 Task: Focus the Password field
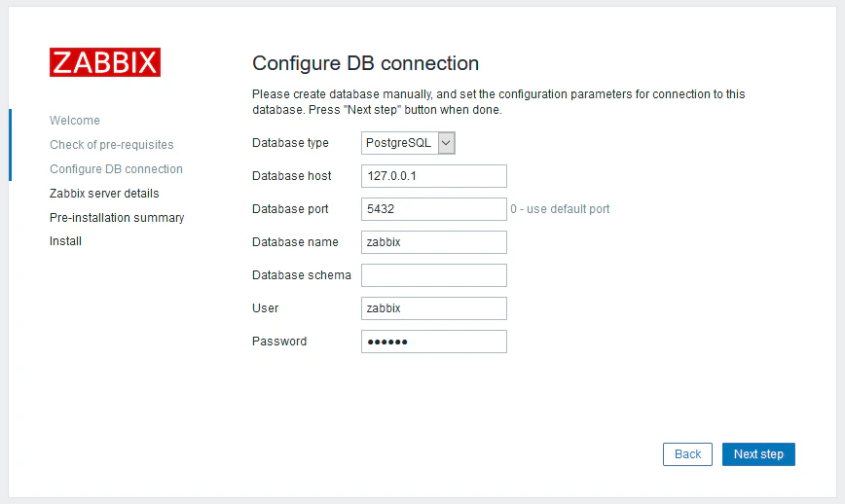click(x=433, y=342)
